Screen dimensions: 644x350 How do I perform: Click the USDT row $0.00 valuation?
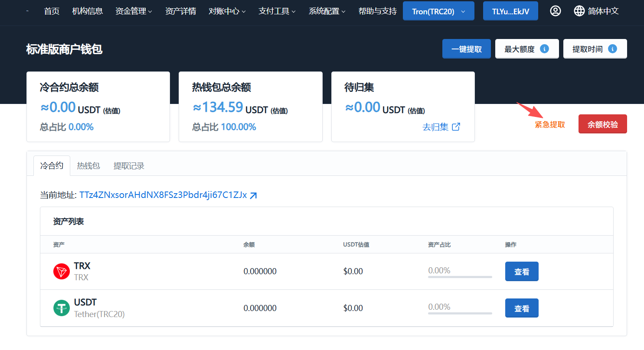pyautogui.click(x=353, y=308)
